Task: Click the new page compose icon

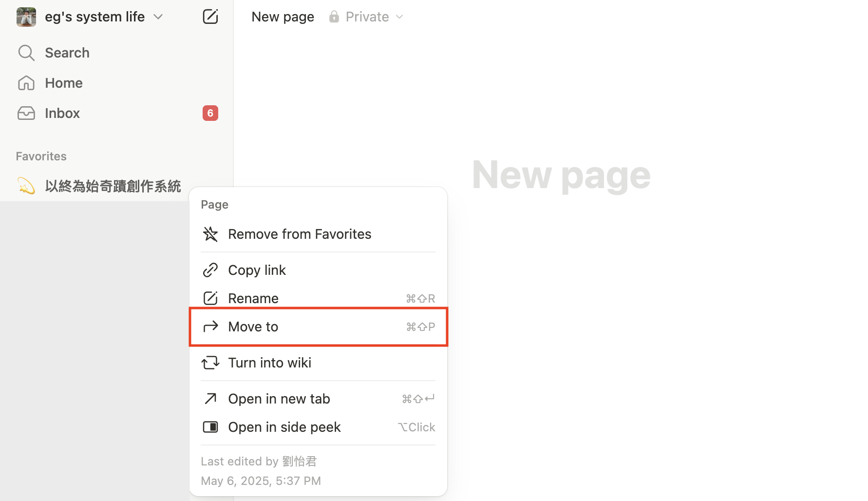Action: click(210, 17)
